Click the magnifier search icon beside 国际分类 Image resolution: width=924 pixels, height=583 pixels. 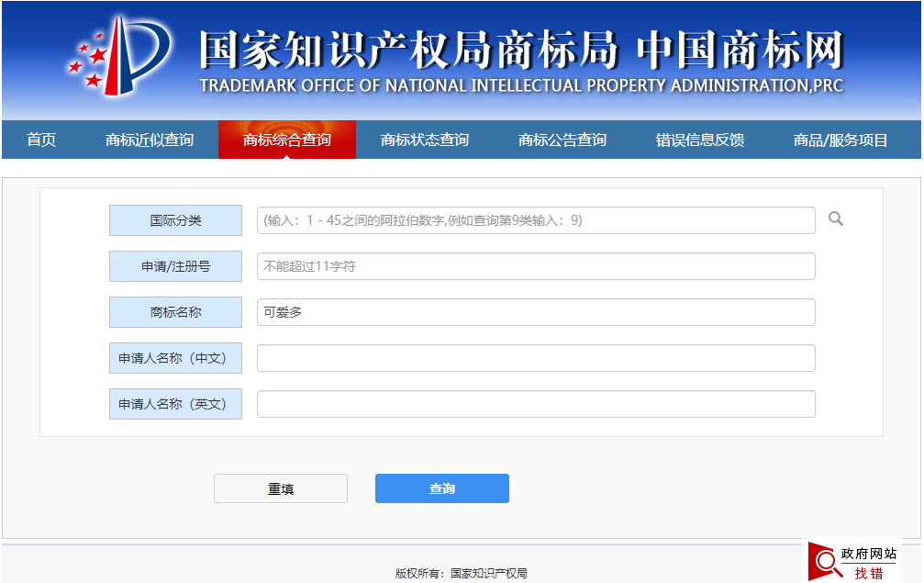[x=835, y=219]
